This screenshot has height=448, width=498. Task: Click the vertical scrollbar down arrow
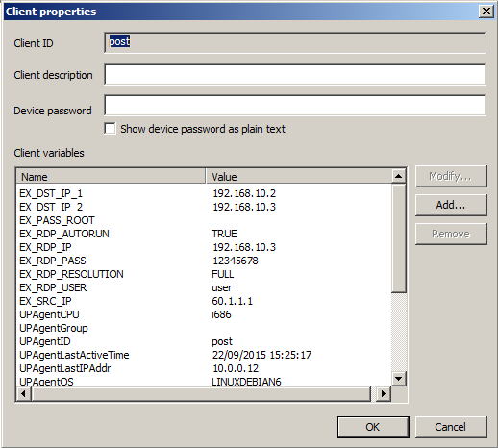398,379
